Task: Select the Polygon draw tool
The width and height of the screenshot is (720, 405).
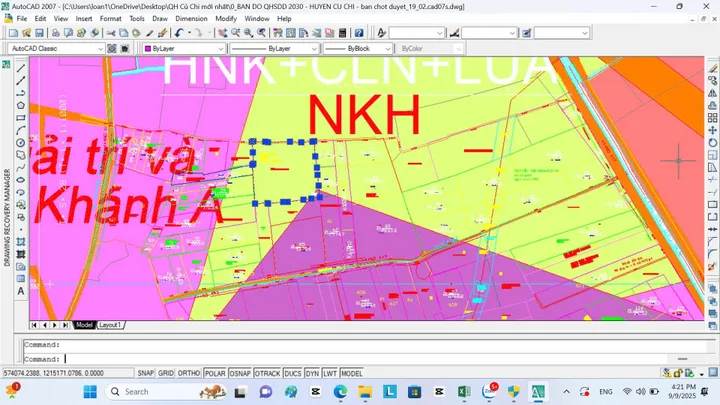Action: 21,106
